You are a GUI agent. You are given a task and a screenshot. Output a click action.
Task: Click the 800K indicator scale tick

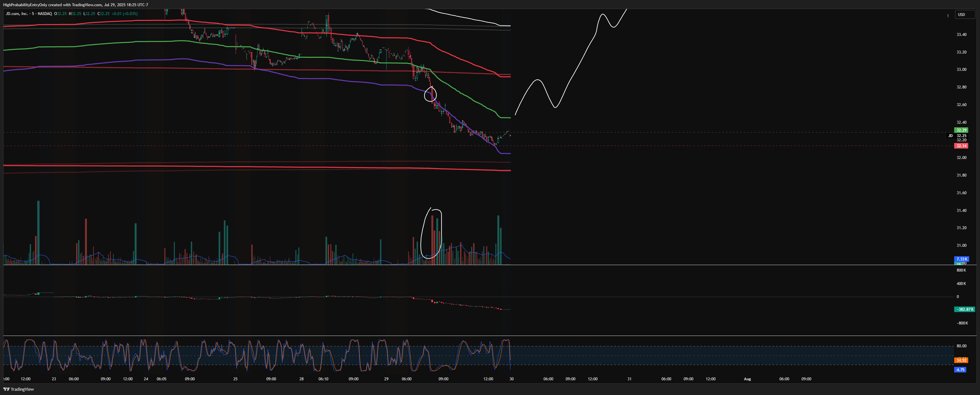961,270
